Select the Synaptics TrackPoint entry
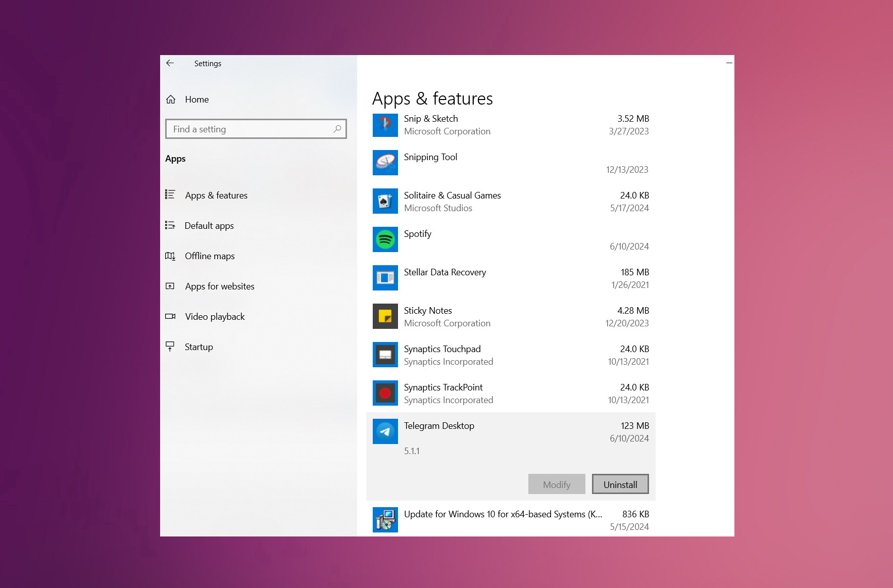 point(511,394)
